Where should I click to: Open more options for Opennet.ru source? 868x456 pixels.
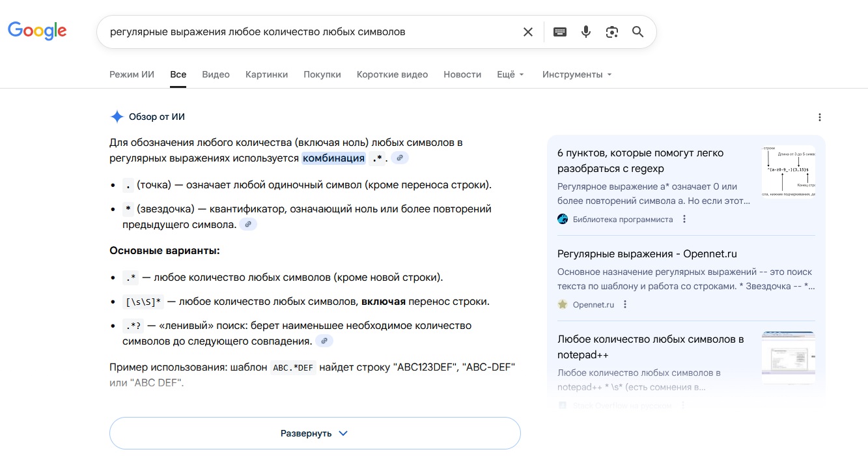coord(625,304)
